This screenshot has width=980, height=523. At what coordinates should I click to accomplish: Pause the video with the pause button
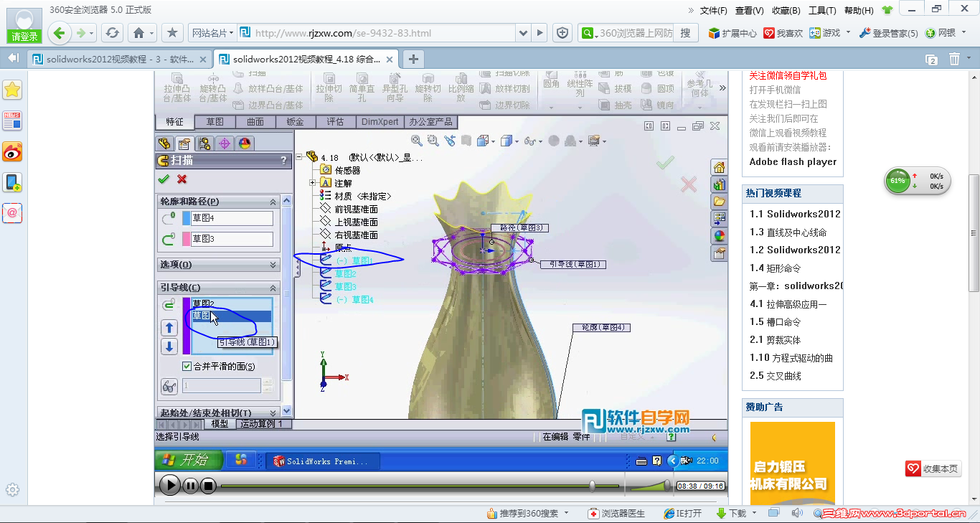pos(190,486)
